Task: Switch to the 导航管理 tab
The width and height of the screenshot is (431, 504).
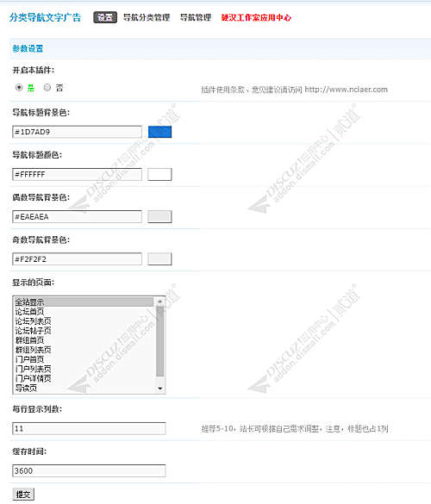Action: coord(196,17)
